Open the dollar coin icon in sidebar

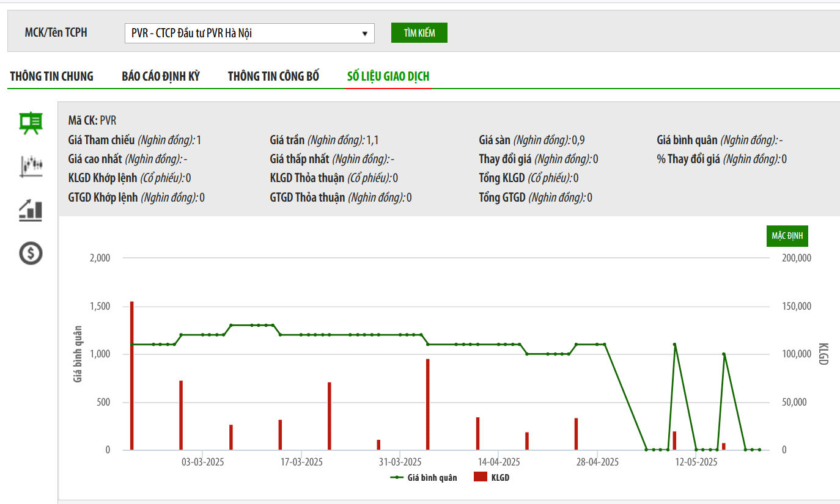tap(31, 252)
